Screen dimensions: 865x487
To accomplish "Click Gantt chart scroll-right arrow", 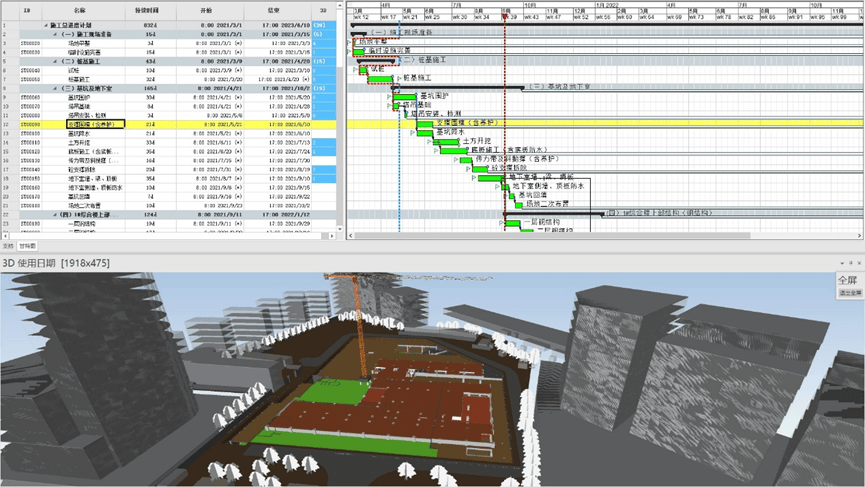I will click(859, 236).
